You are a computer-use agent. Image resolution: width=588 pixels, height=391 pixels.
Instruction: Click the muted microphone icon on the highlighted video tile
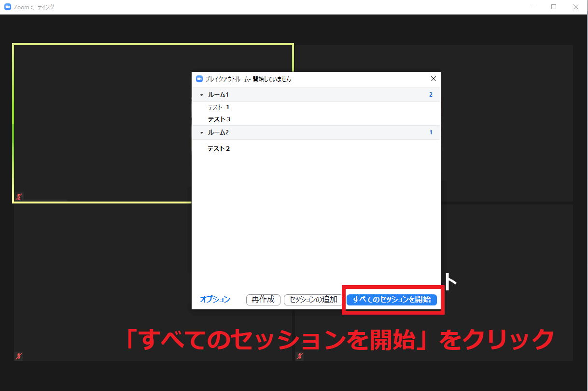19,197
